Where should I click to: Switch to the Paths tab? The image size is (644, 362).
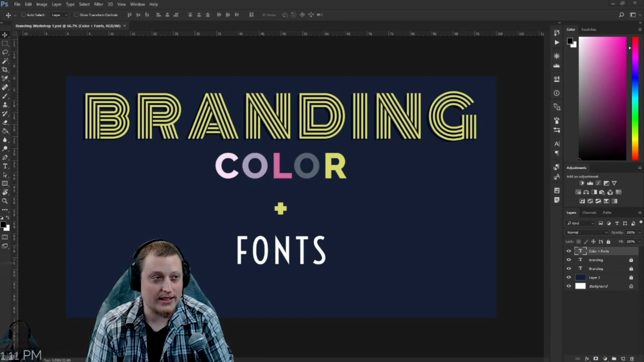pyautogui.click(x=607, y=212)
